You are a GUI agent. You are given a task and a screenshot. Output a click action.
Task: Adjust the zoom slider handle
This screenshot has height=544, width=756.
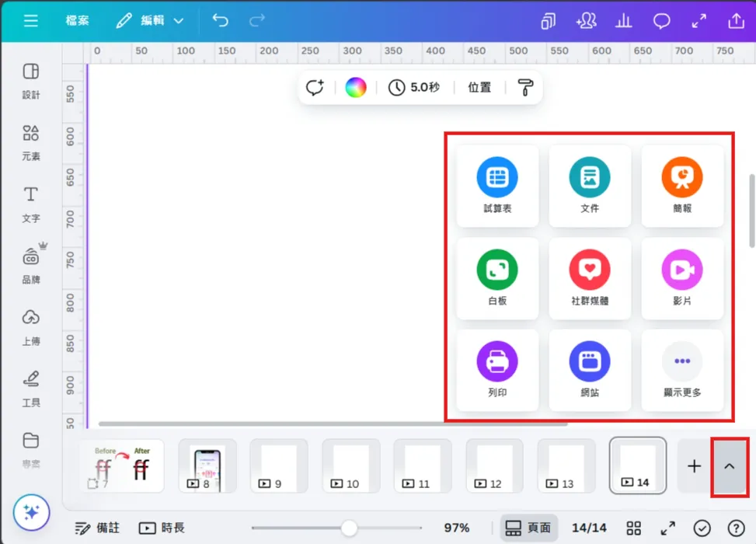click(349, 528)
